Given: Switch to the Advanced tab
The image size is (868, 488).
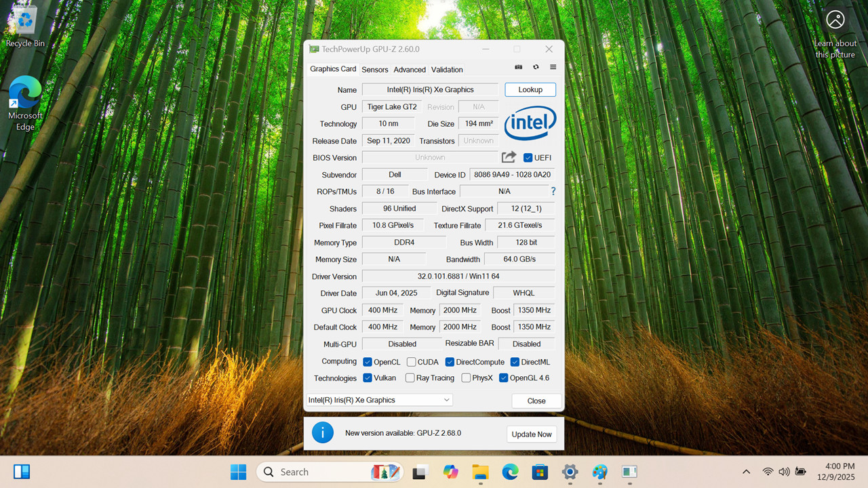Looking at the screenshot, I should point(410,70).
